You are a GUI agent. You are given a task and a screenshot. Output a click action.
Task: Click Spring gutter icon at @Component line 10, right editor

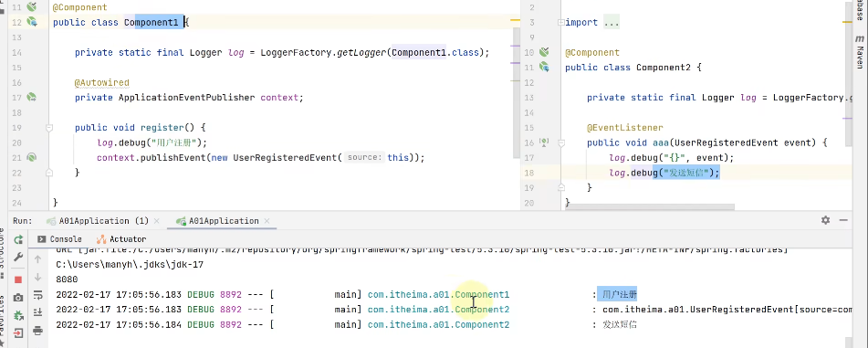click(544, 52)
